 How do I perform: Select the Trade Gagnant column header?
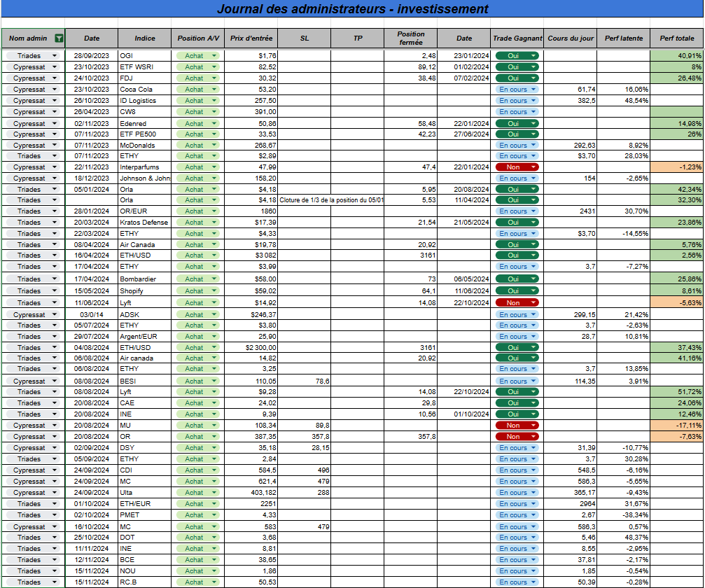[517, 38]
